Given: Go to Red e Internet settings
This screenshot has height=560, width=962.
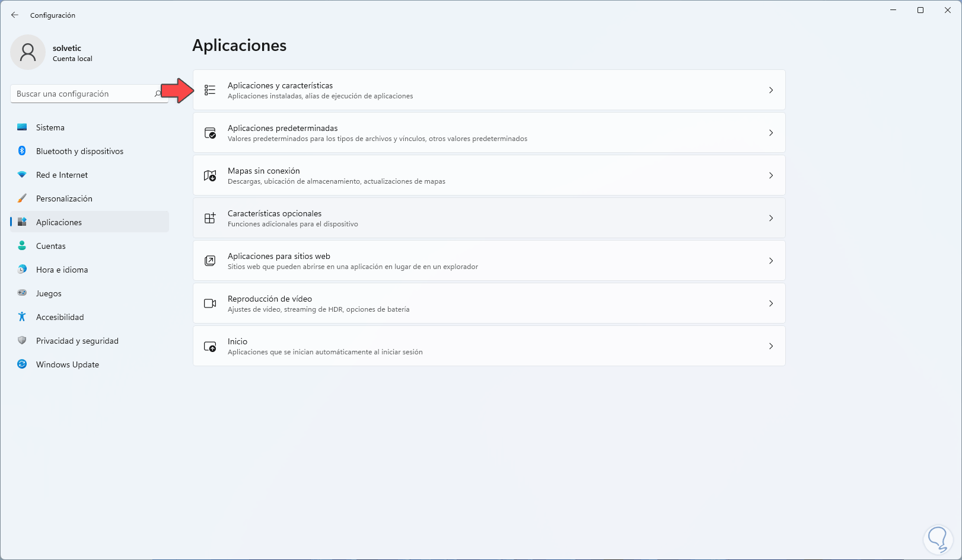Looking at the screenshot, I should click(x=62, y=175).
